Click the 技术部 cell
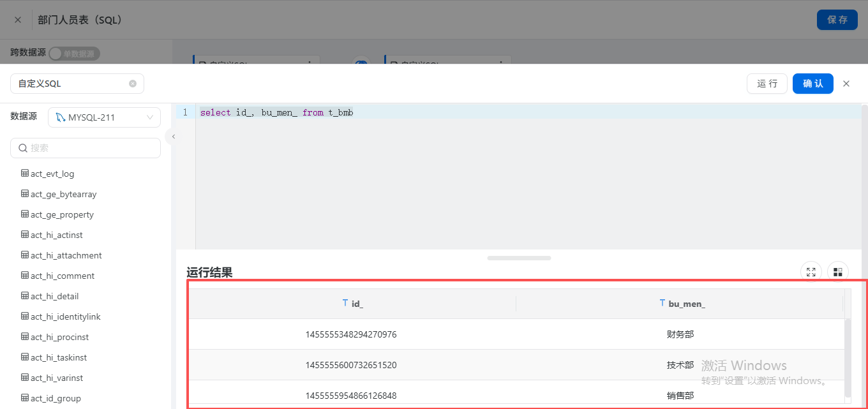This screenshot has width=868, height=409. [680, 365]
